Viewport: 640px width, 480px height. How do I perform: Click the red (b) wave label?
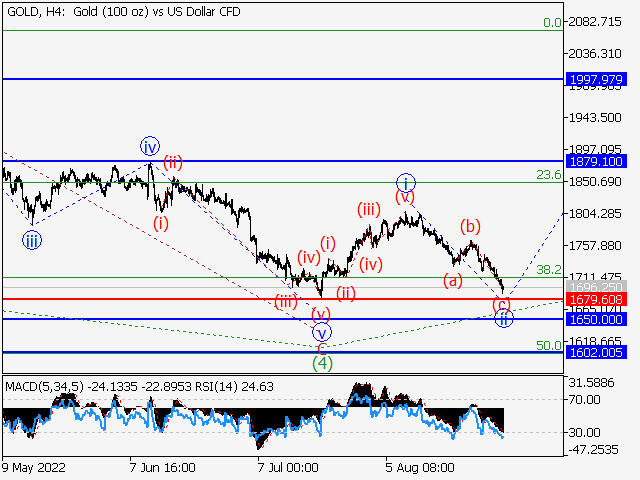click(470, 226)
